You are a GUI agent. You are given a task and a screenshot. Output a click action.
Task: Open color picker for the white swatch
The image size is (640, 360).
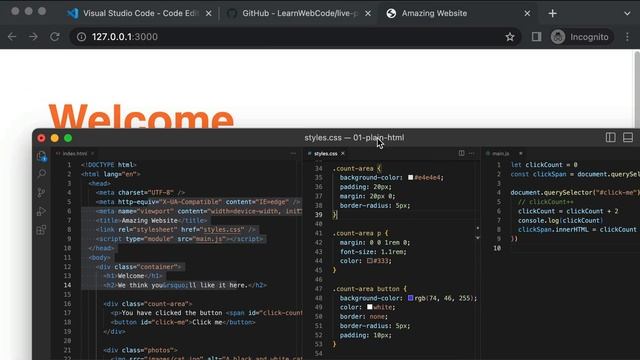pyautogui.click(x=369, y=307)
